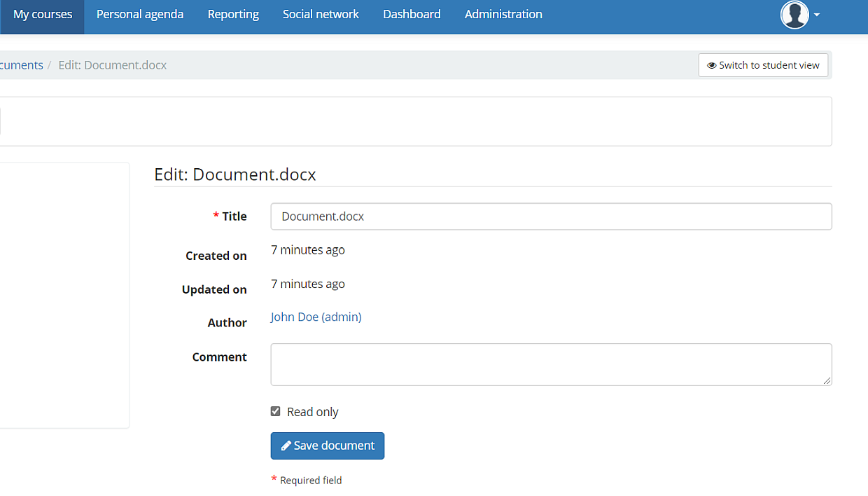Go to Personal agenda

[139, 13]
